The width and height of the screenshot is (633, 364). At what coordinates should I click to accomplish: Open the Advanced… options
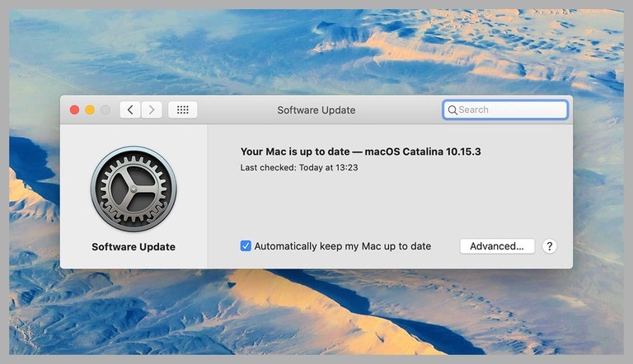[497, 246]
